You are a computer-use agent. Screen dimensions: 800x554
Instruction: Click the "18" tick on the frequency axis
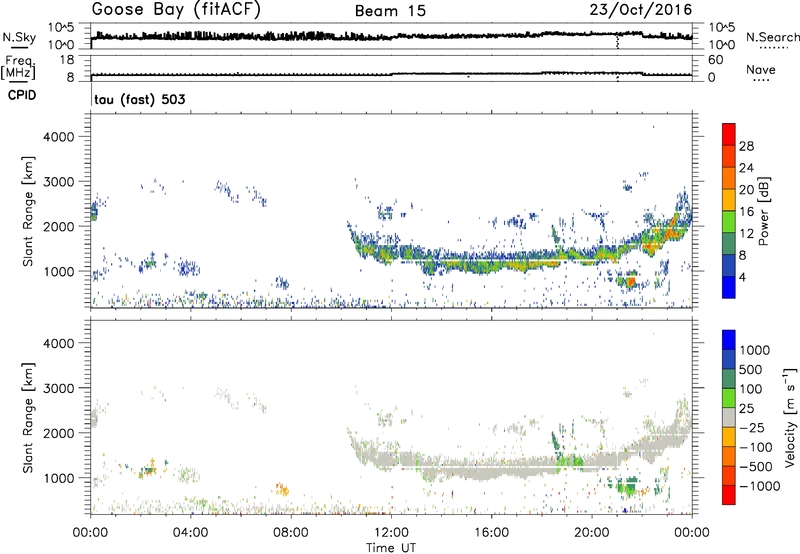(67, 60)
